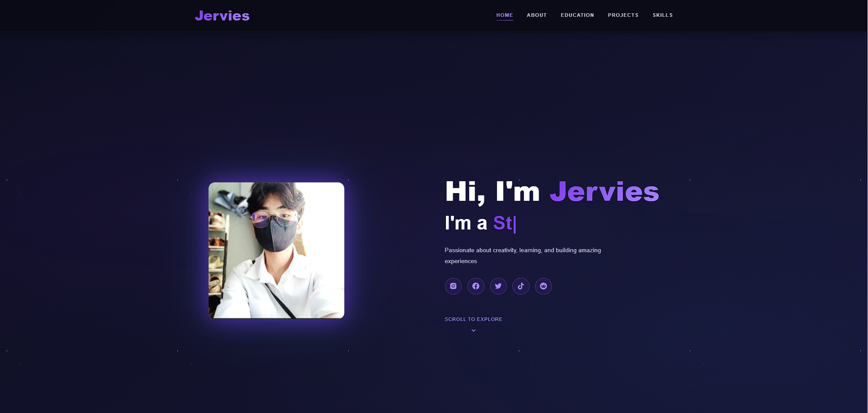This screenshot has width=868, height=413.
Task: Open the SCROLL TO EXPLORE prompt
Action: (473, 319)
